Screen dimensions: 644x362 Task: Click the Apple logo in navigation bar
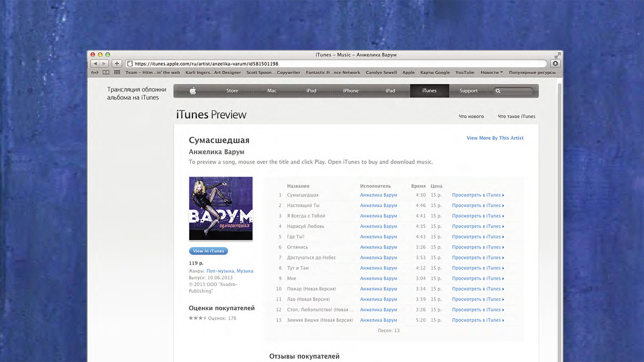193,91
